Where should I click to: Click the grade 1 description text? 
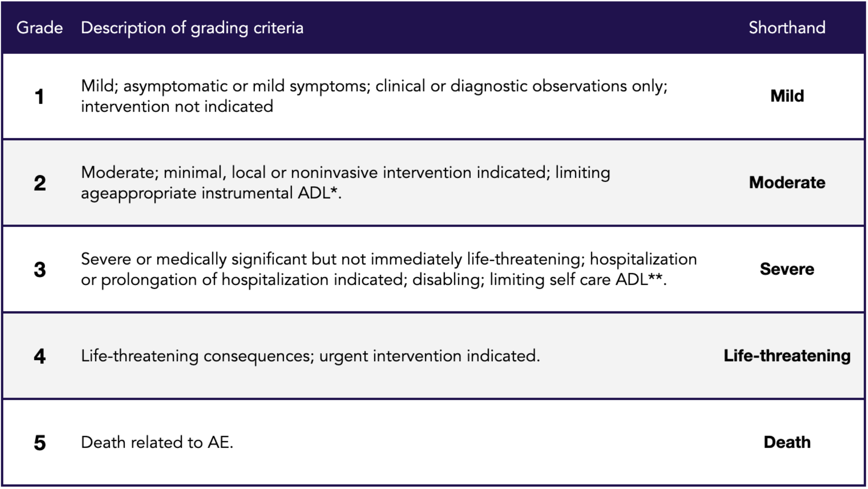(x=374, y=96)
